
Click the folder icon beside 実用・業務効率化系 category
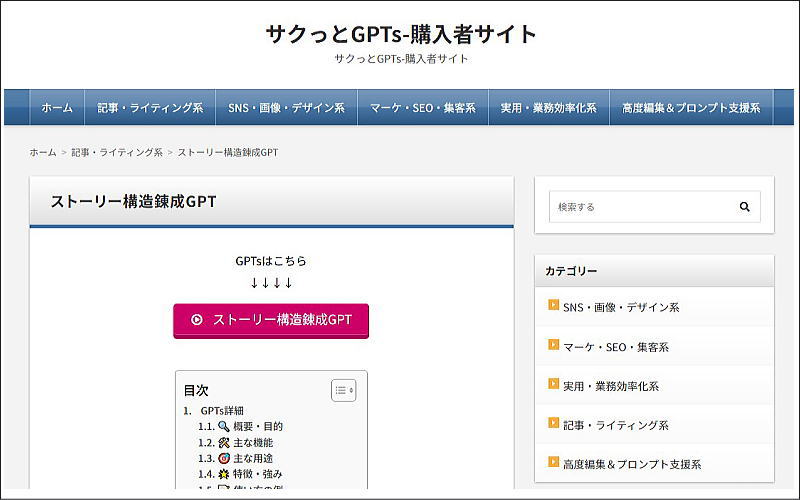[x=553, y=384]
